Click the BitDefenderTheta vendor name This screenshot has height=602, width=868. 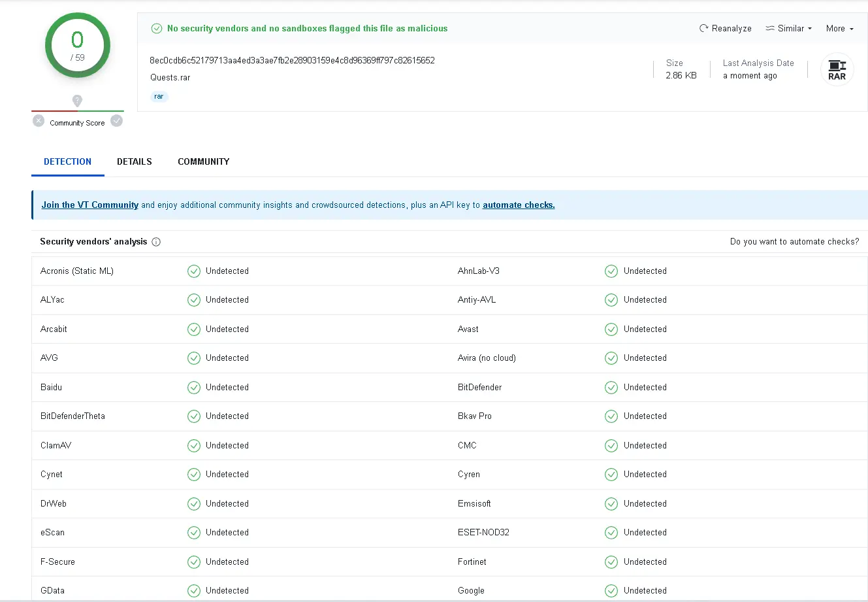click(x=72, y=416)
